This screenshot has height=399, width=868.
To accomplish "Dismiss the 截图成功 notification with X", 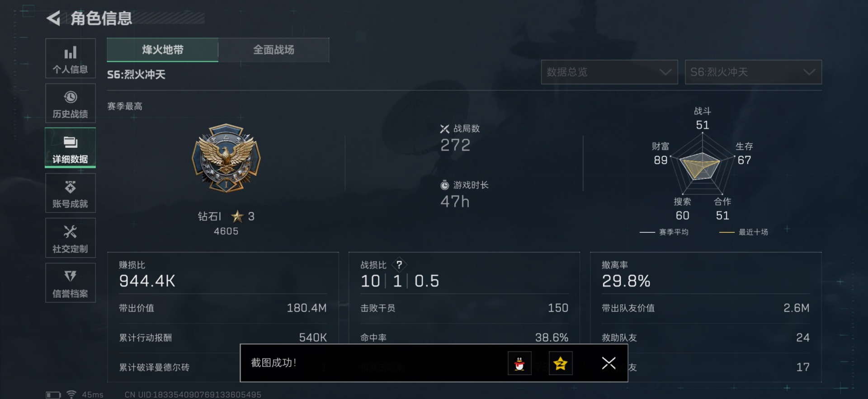I will 609,363.
